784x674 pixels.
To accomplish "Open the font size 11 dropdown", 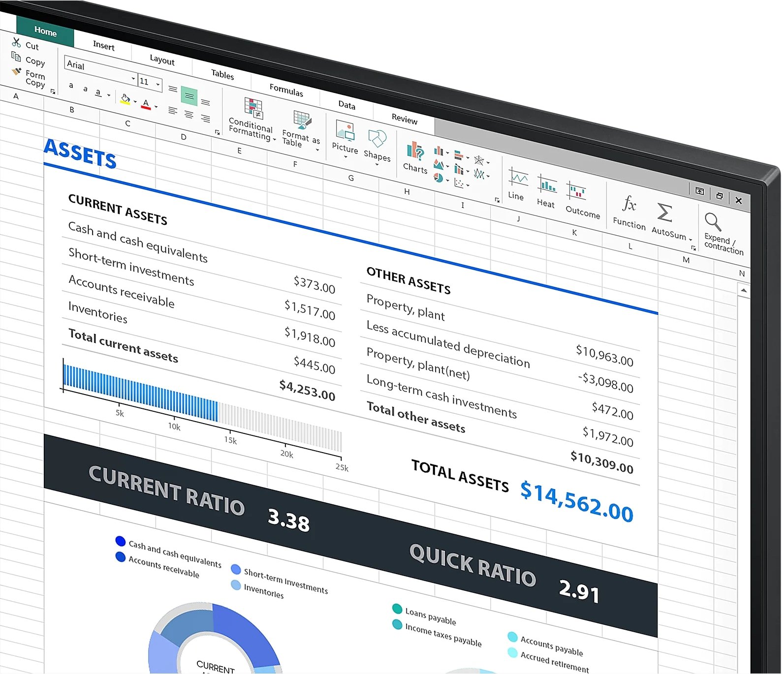I will 158,85.
